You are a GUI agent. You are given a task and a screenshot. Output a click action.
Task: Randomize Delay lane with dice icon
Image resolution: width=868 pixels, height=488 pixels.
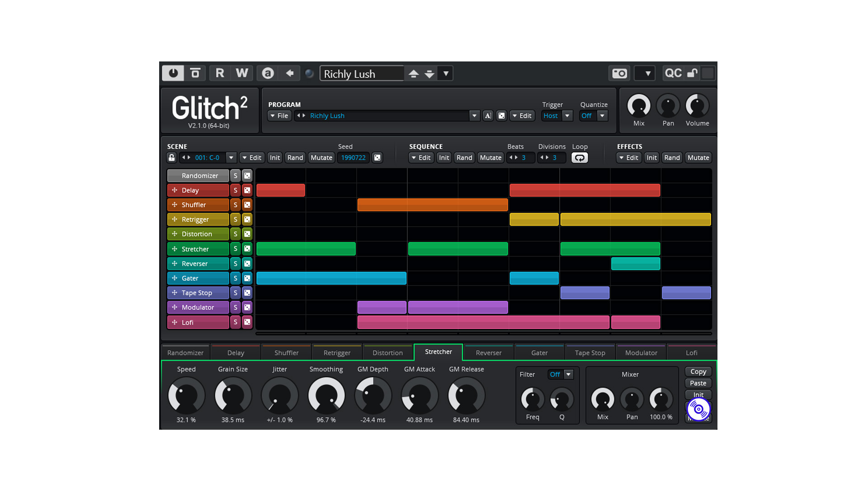[247, 190]
